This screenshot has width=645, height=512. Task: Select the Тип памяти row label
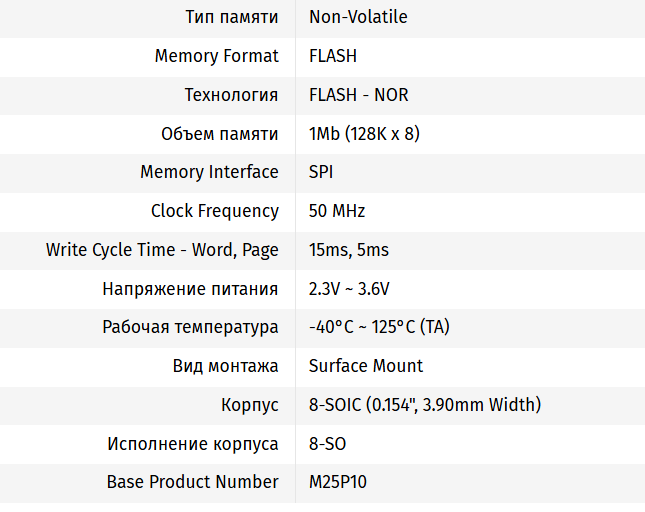coord(232,17)
